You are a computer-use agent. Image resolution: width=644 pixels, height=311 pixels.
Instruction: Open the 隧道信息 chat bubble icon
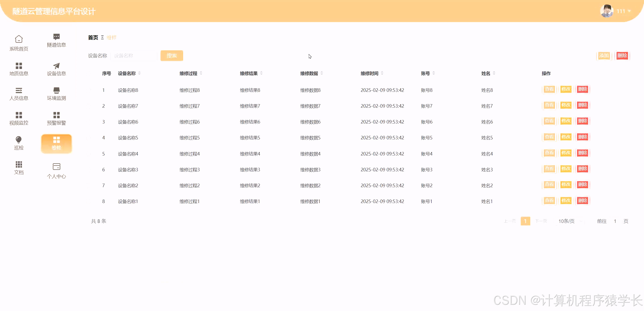[x=56, y=37]
